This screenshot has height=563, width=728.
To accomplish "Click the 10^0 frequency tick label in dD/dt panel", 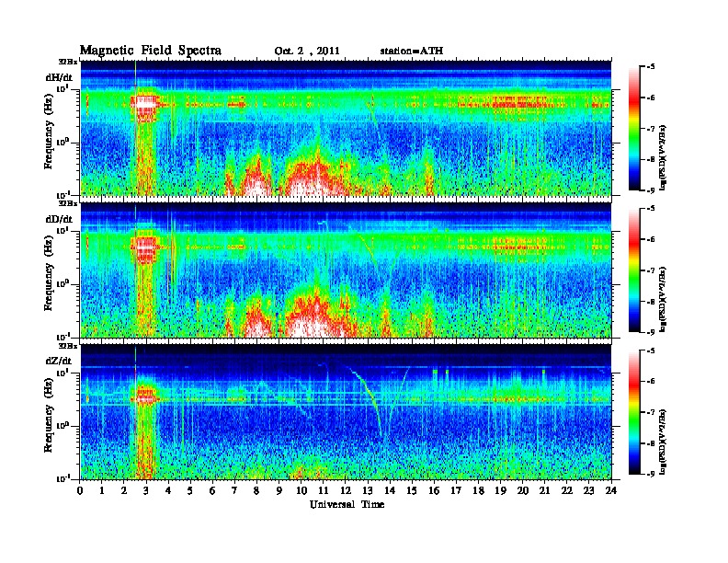I will coord(63,283).
